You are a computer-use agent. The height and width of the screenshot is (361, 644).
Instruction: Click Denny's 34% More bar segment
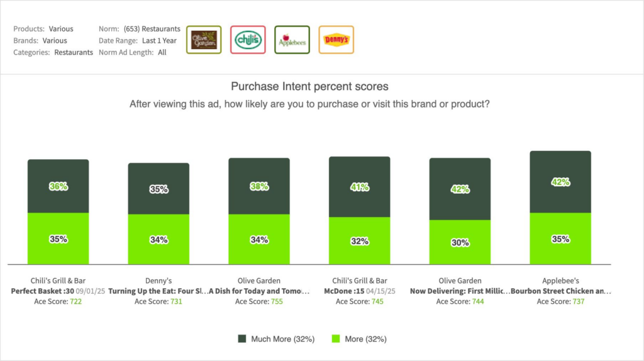click(x=158, y=240)
